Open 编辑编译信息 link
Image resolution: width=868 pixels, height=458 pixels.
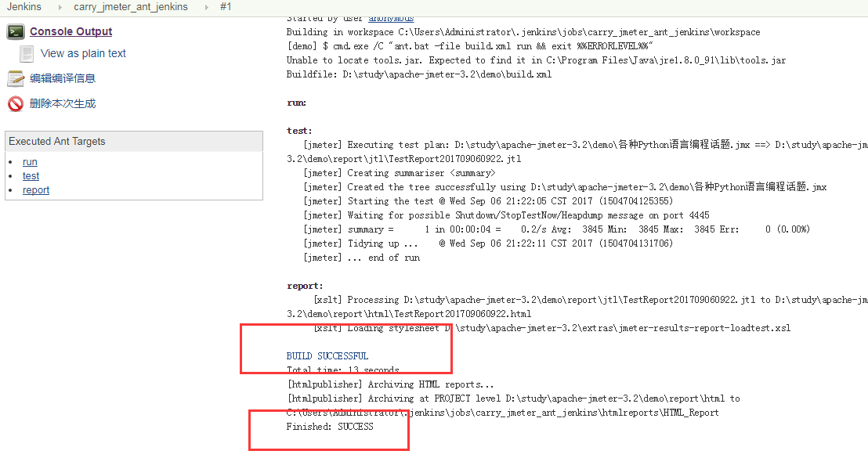(63, 78)
